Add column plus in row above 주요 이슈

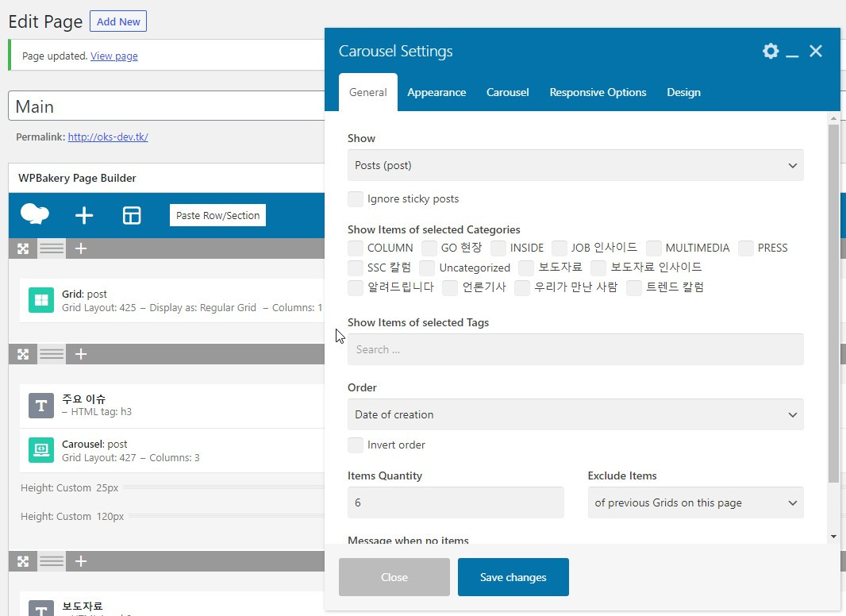click(x=81, y=354)
